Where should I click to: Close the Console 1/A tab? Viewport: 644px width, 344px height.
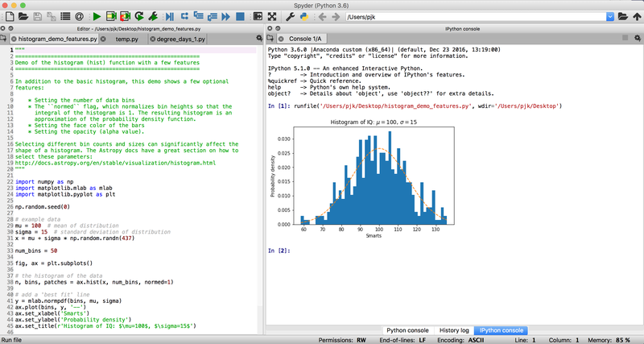point(281,39)
